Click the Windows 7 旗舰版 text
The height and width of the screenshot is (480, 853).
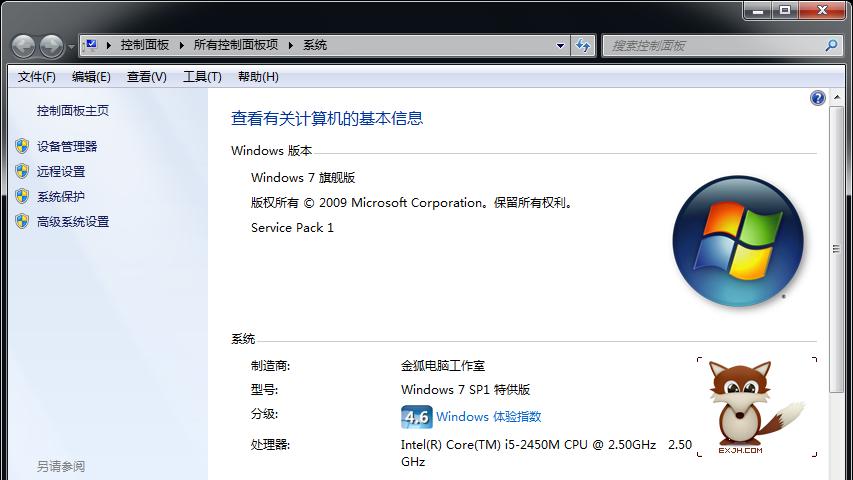coord(303,177)
